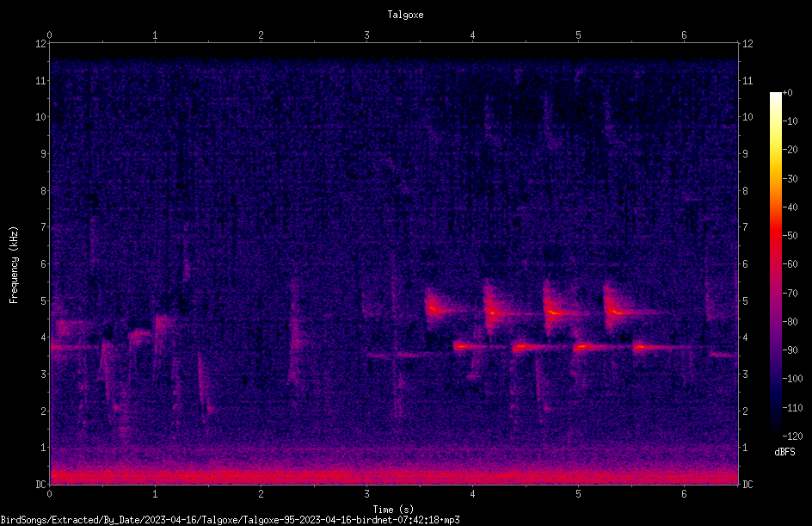Click the 3 second tick on bottom axis
Viewport: 812px width, 526px height.
click(366, 494)
